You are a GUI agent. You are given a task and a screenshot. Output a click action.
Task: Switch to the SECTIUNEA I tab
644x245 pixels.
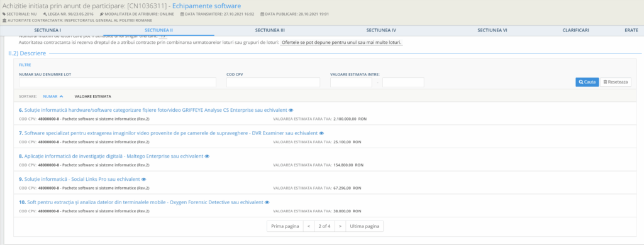tap(48, 30)
